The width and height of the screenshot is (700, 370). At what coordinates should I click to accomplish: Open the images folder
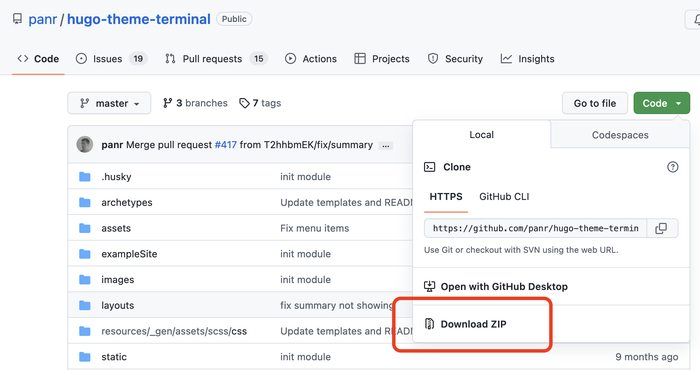(x=117, y=280)
